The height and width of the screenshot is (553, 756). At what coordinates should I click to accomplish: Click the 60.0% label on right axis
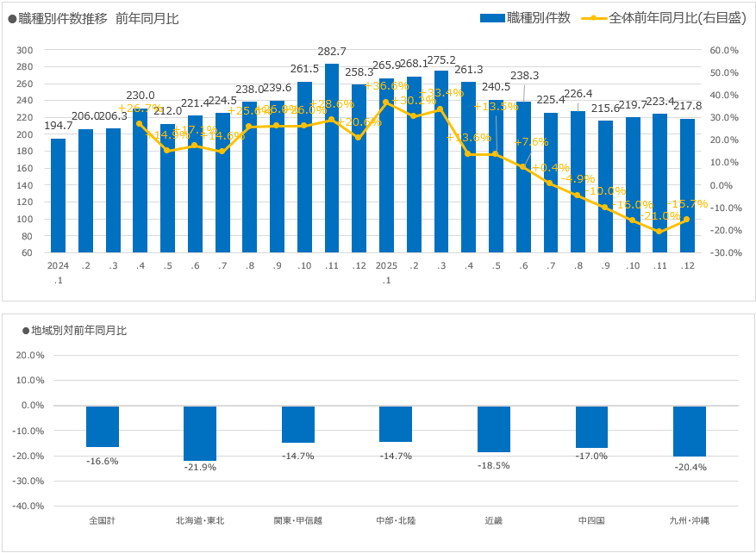click(725, 51)
